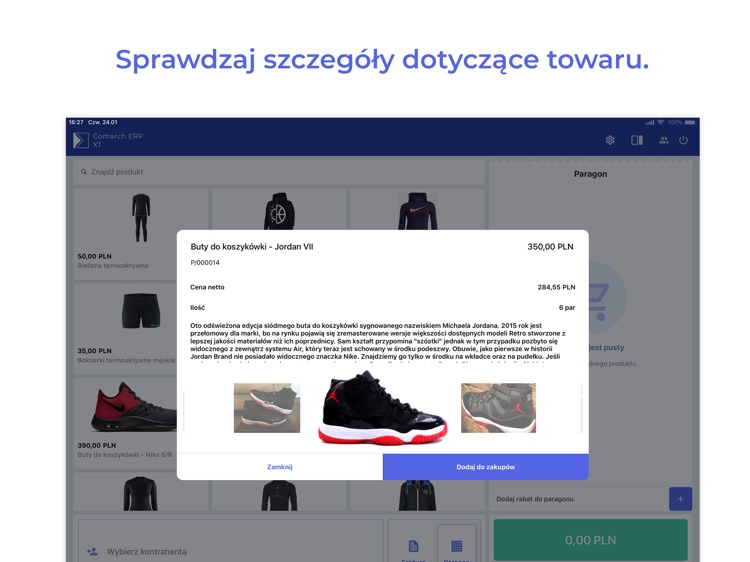This screenshot has height=562, width=750.
Task: Click the 350,00 PLN price
Action: (x=550, y=247)
